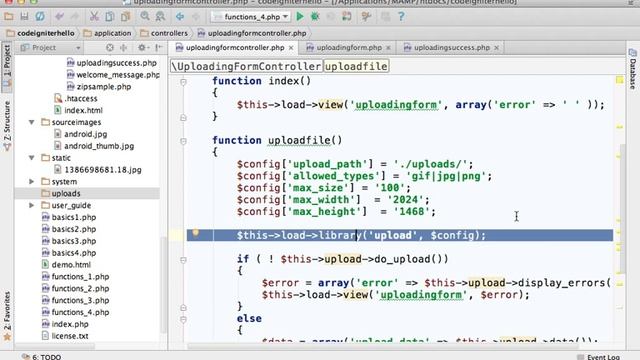The height and width of the screenshot is (360, 640).
Task: Click the Synchronize toolbar icon
Action: point(40,16)
